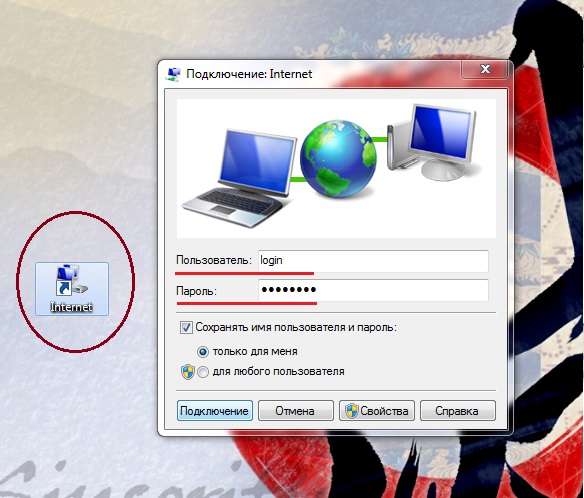584x498 pixels.
Task: Select the для любого пользователя option
Action: (203, 372)
